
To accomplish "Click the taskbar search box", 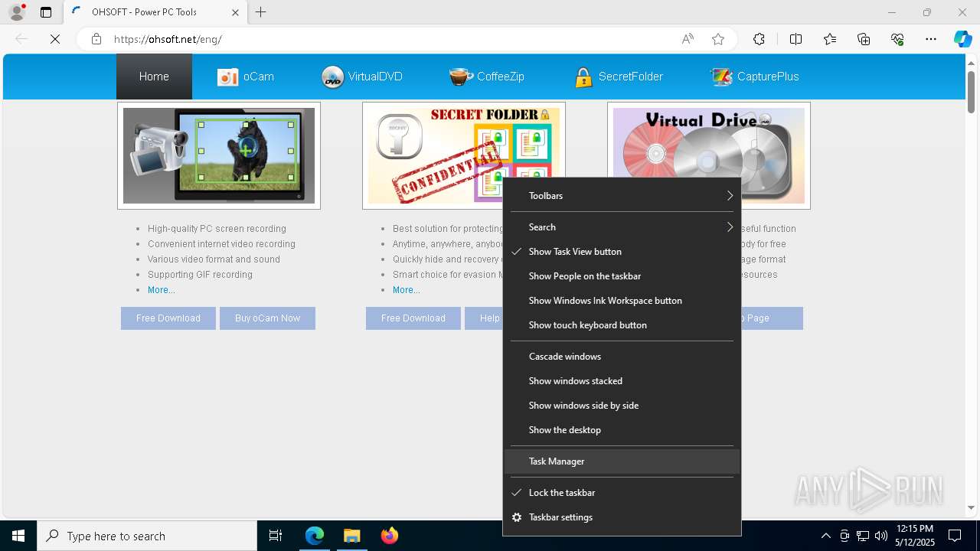I will point(147,536).
